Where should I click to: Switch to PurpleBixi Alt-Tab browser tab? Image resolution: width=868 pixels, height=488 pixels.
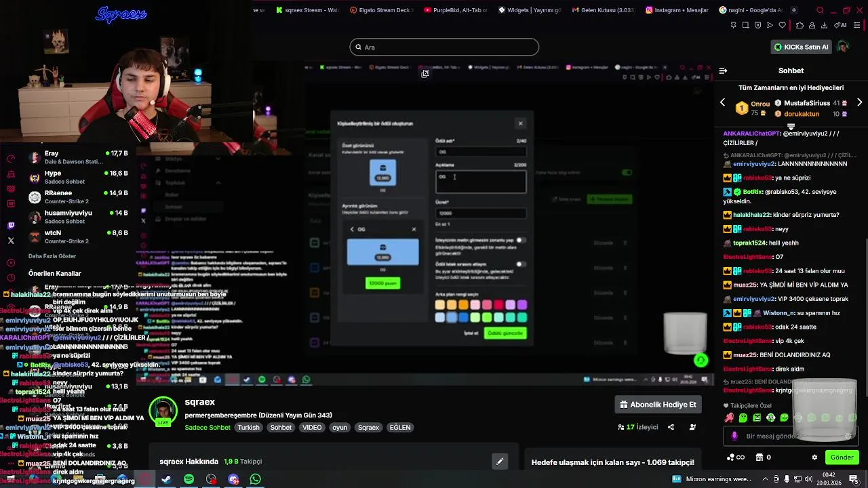(456, 10)
